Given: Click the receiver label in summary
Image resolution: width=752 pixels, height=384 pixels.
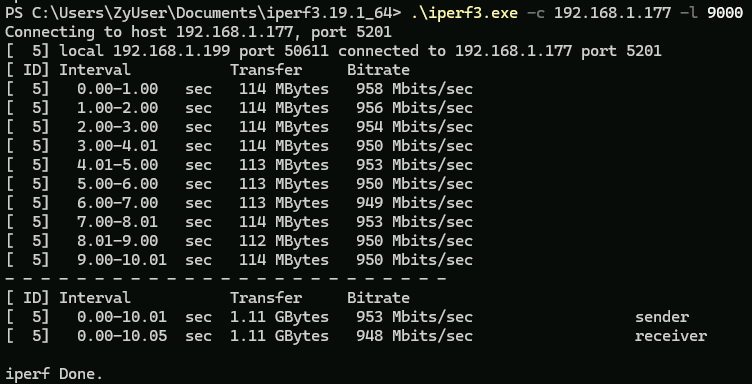Looking at the screenshot, I should [671, 336].
